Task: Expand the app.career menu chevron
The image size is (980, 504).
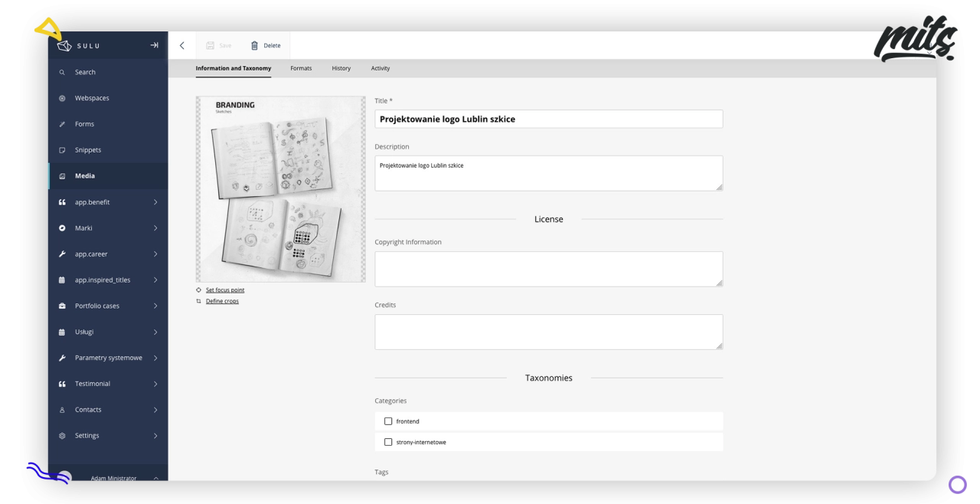Action: click(x=155, y=254)
